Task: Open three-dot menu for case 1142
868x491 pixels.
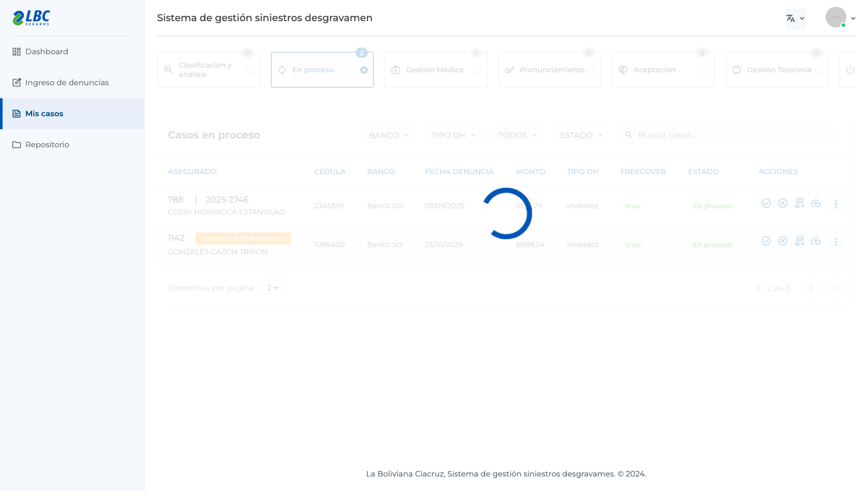Action: (x=835, y=241)
